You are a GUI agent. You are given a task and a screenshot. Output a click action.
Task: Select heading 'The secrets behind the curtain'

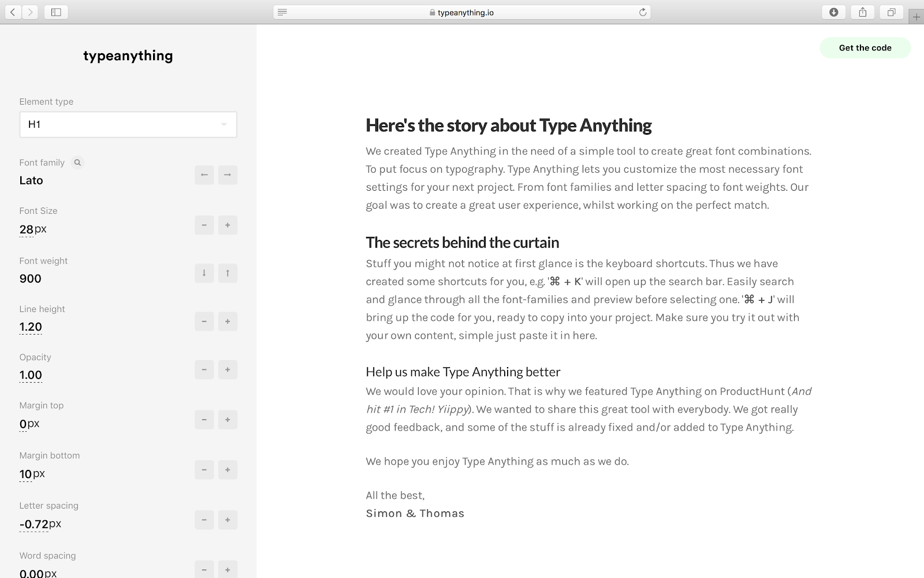click(463, 243)
